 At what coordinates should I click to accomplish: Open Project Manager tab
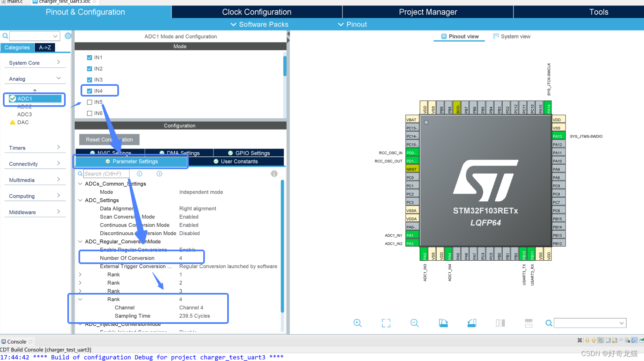(428, 12)
